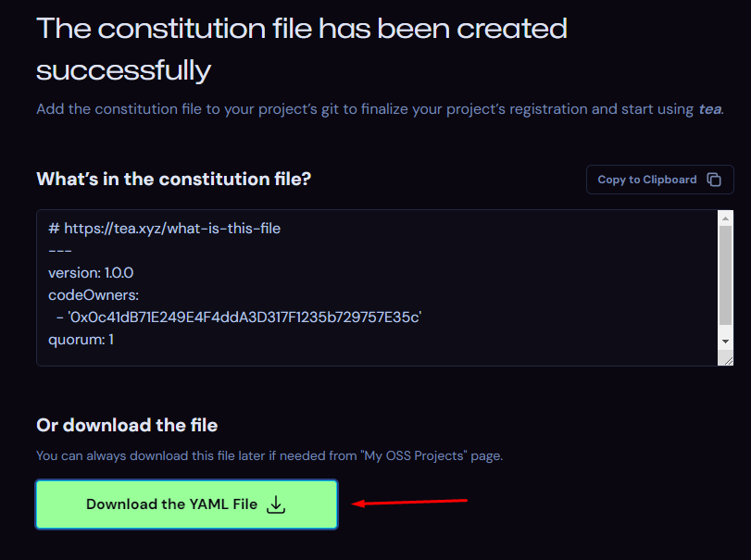This screenshot has width=751, height=560.
Task: Click the codeOwners: line in the file
Action: [x=94, y=295]
